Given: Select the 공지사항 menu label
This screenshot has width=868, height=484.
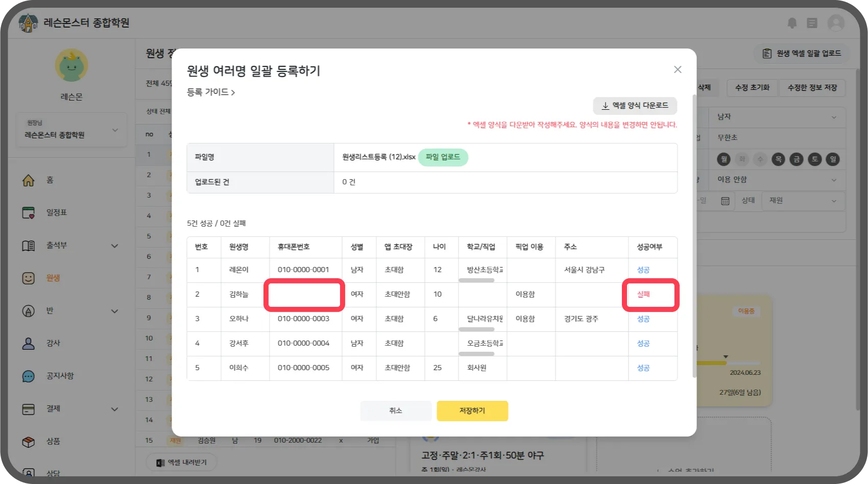Looking at the screenshot, I should pyautogui.click(x=60, y=376).
